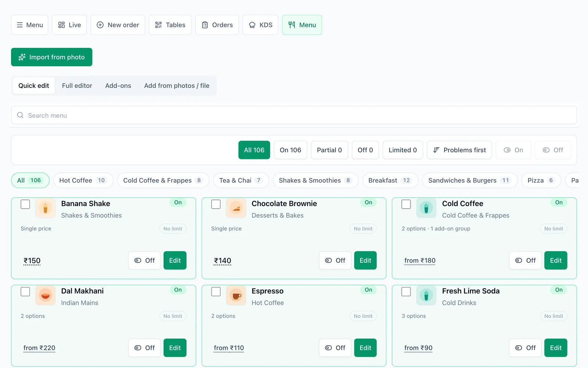Viewport: 588px width, 368px height.
Task: Select the fork-and-knife Menu tab
Action: (302, 25)
